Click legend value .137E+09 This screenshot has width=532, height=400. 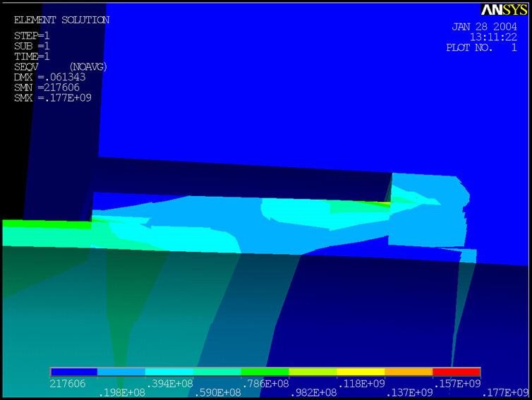point(409,393)
